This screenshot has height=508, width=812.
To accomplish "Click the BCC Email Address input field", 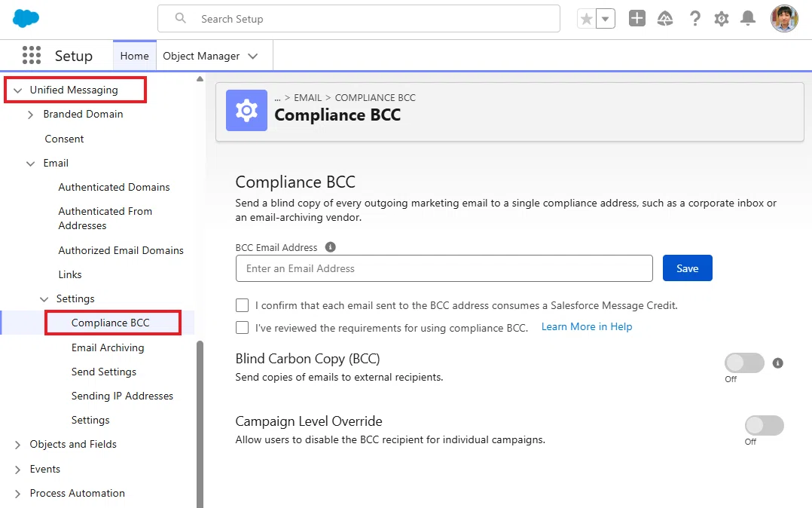I will pyautogui.click(x=444, y=268).
